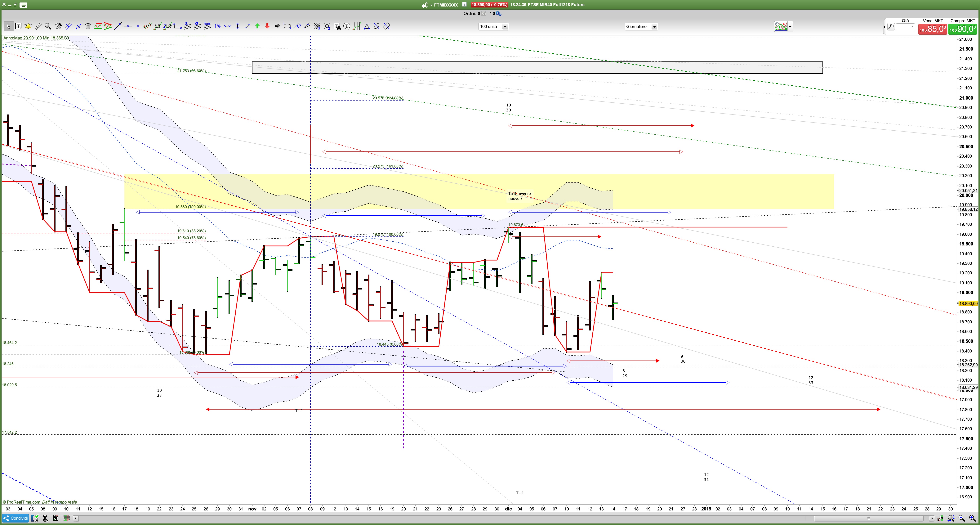Click the horizontal scrollbar right arrow
Screen dimensions: 980x525
pos(932,518)
